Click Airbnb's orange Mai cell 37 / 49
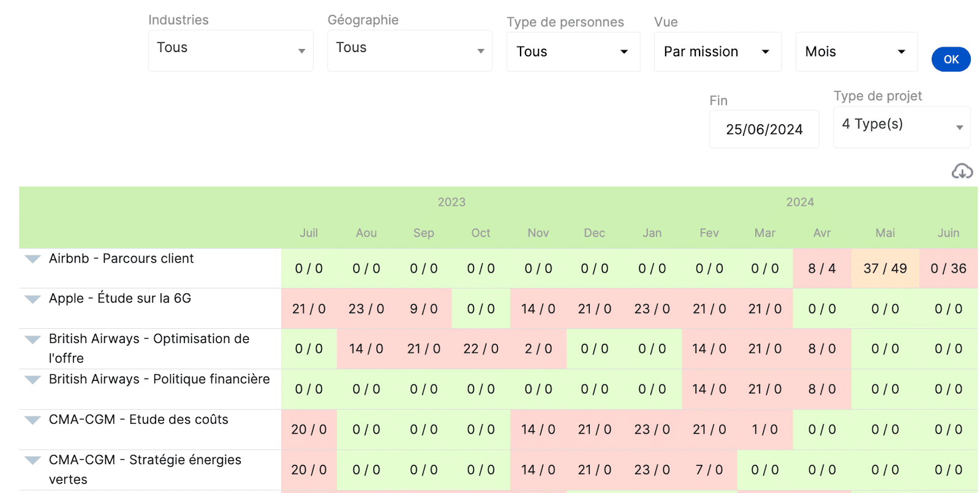This screenshot has width=980, height=493. click(885, 268)
